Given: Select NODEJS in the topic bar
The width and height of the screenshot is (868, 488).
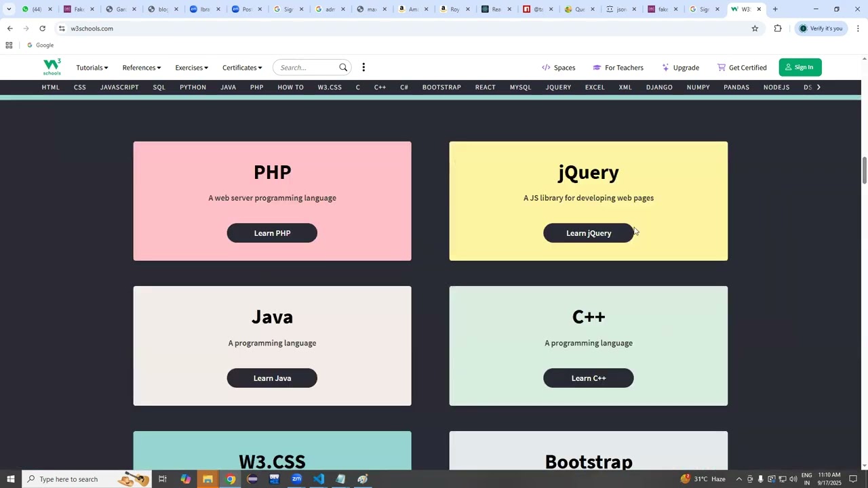Looking at the screenshot, I should [776, 87].
